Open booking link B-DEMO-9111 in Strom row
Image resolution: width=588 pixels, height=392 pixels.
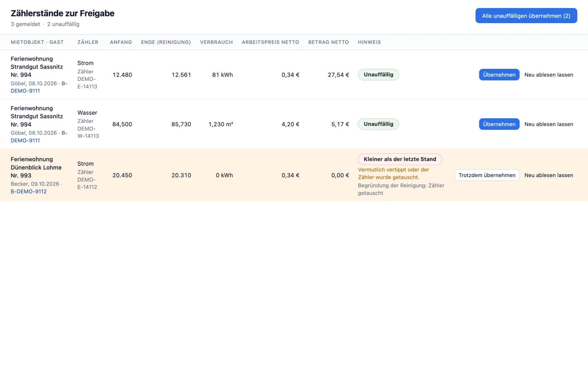(39, 87)
